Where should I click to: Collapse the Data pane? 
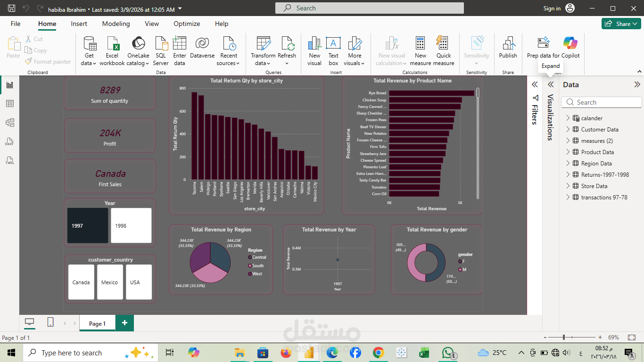coord(637,84)
